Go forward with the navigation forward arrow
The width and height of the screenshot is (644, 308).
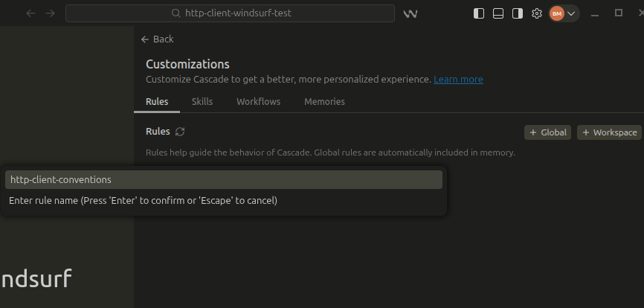(x=50, y=13)
